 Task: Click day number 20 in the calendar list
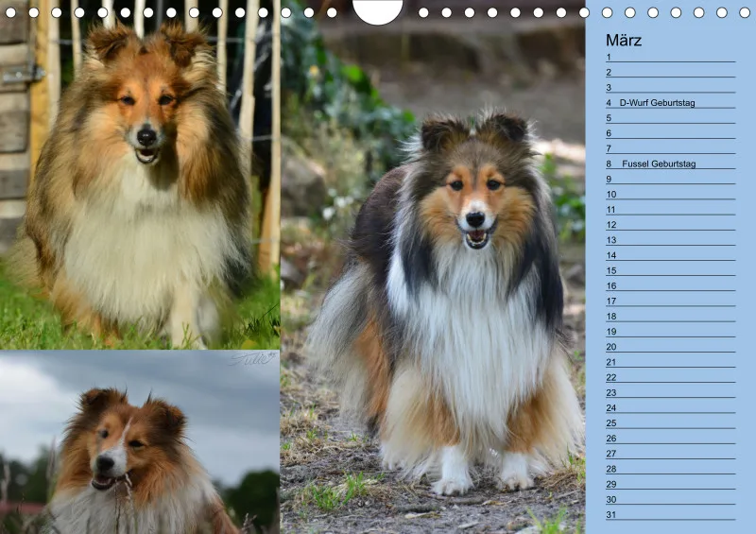point(611,347)
